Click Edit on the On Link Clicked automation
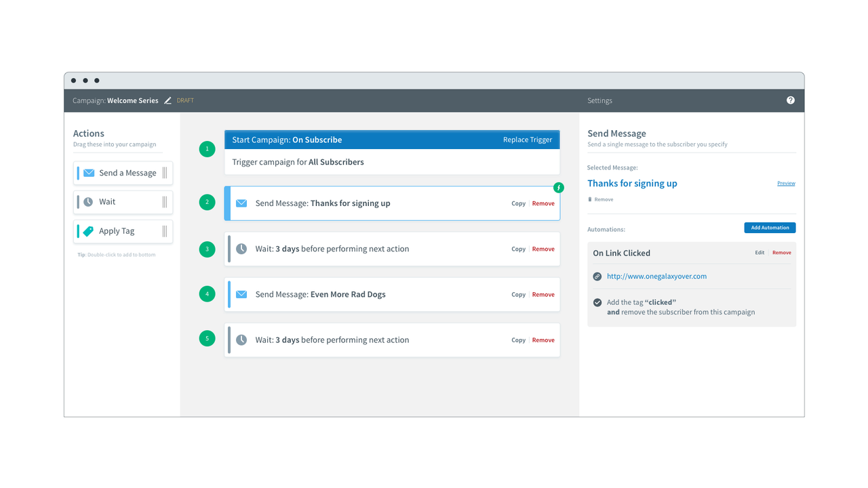 coord(760,252)
